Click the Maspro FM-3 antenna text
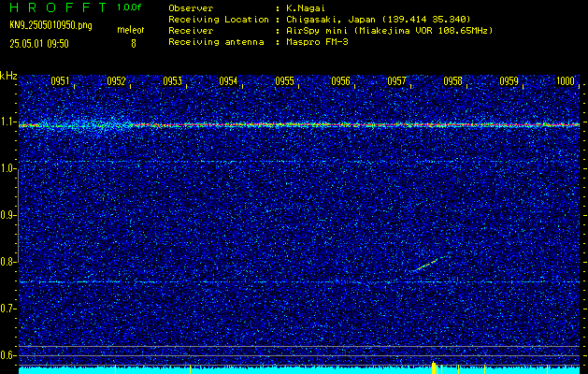 pyautogui.click(x=317, y=42)
